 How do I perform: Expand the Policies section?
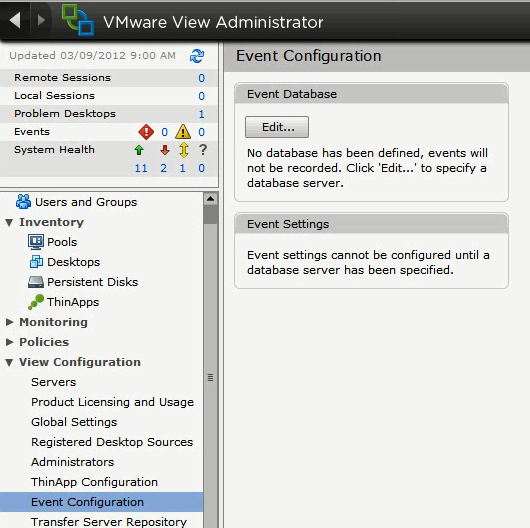[x=9, y=342]
